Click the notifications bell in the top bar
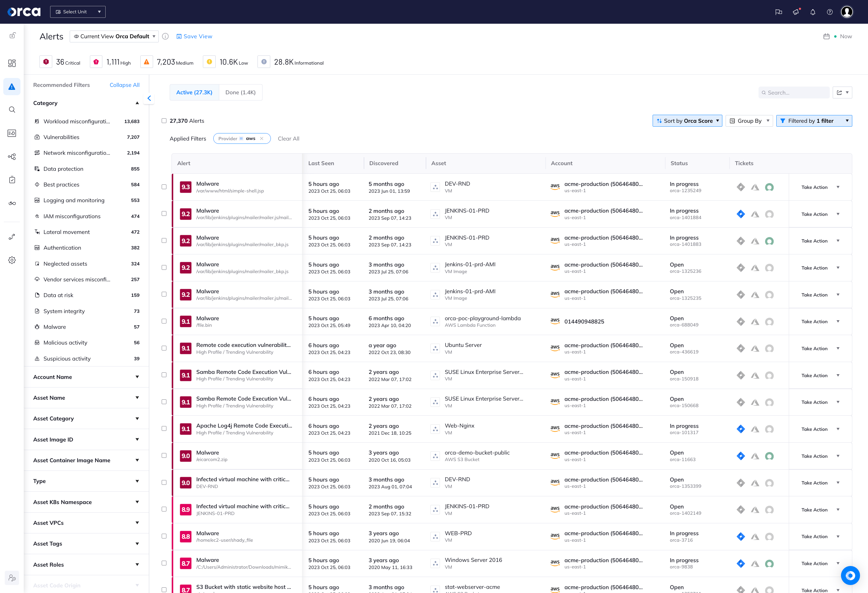 pyautogui.click(x=813, y=12)
